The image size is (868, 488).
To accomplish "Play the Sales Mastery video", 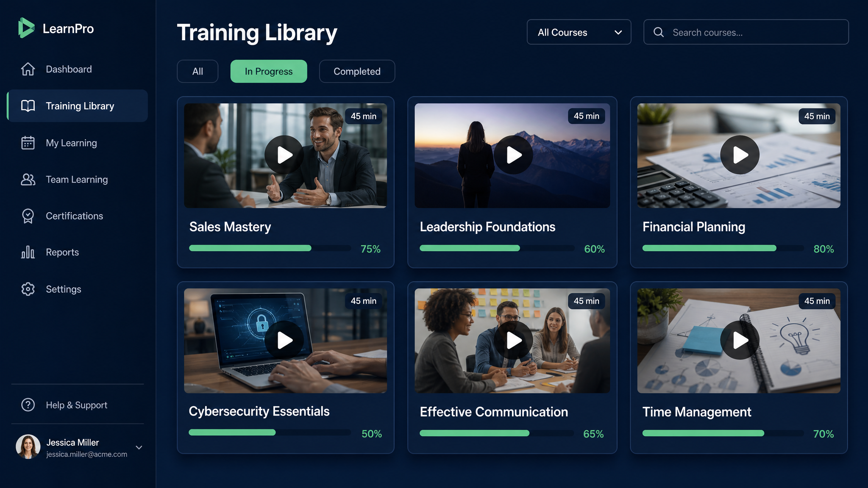I will pyautogui.click(x=284, y=155).
